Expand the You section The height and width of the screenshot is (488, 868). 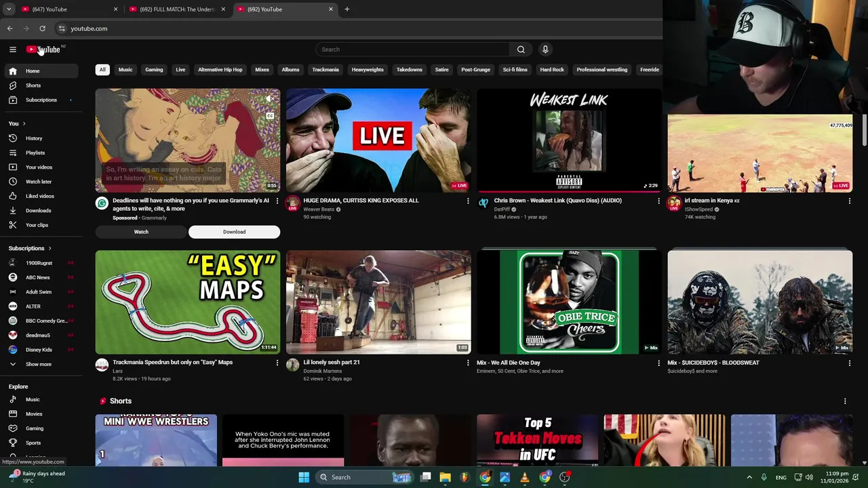pos(16,123)
